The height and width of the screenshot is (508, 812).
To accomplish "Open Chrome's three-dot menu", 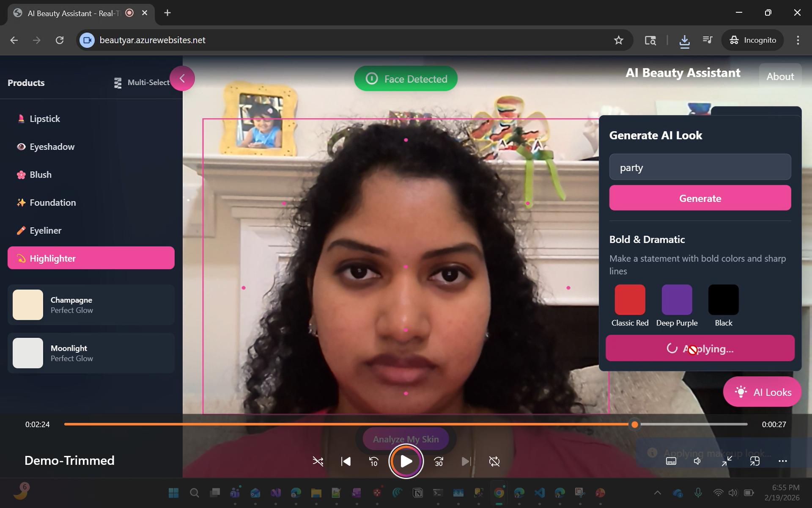I will tap(798, 40).
